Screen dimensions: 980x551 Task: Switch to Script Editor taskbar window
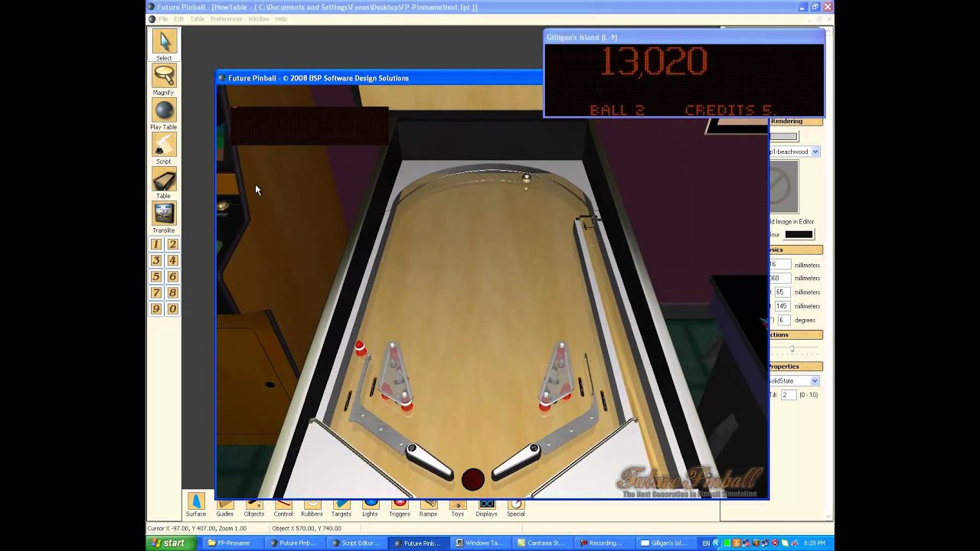coord(356,543)
